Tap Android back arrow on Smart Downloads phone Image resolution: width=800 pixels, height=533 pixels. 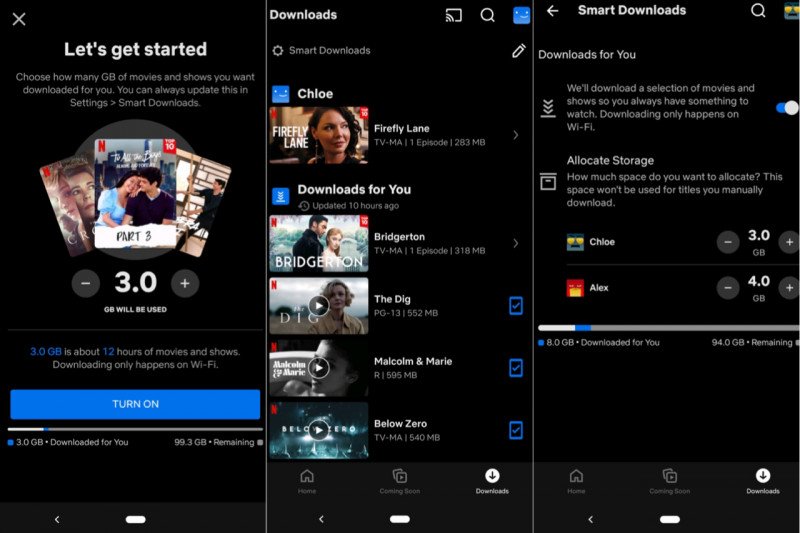pos(590,519)
